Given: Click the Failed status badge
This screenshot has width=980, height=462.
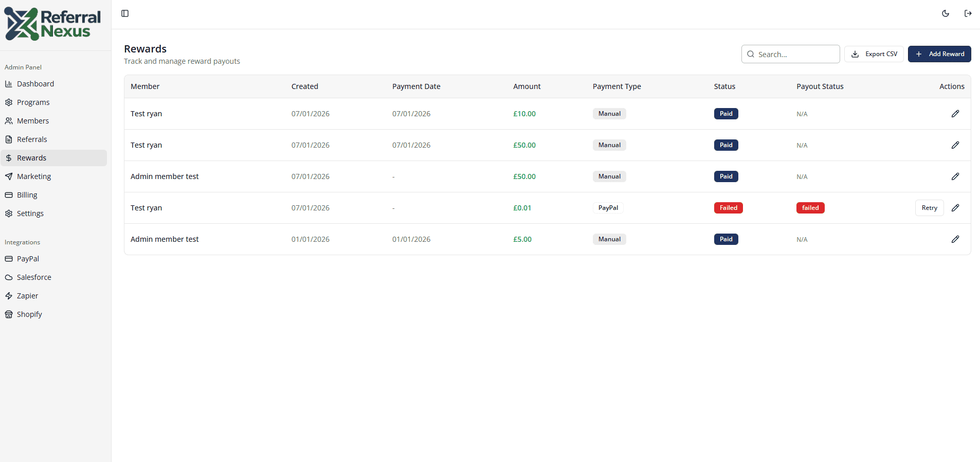Looking at the screenshot, I should [729, 208].
